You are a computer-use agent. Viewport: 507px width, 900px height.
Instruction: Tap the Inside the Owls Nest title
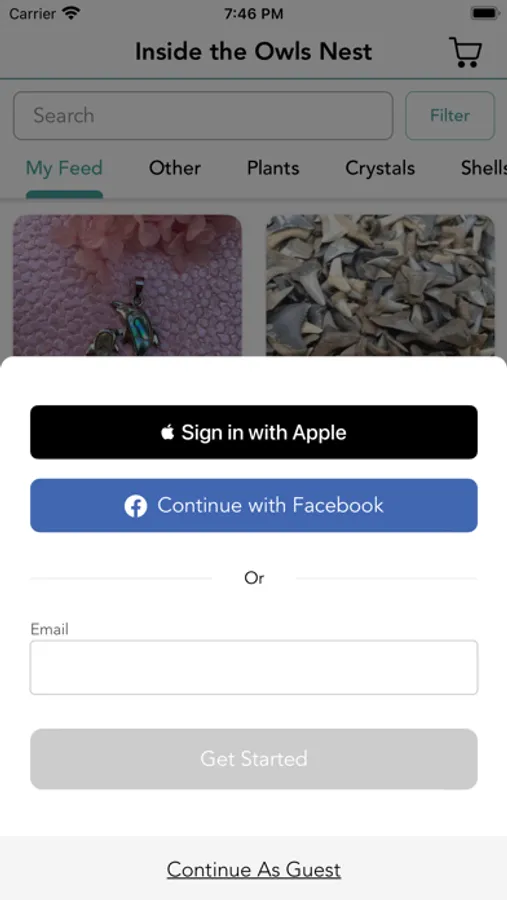click(253, 52)
